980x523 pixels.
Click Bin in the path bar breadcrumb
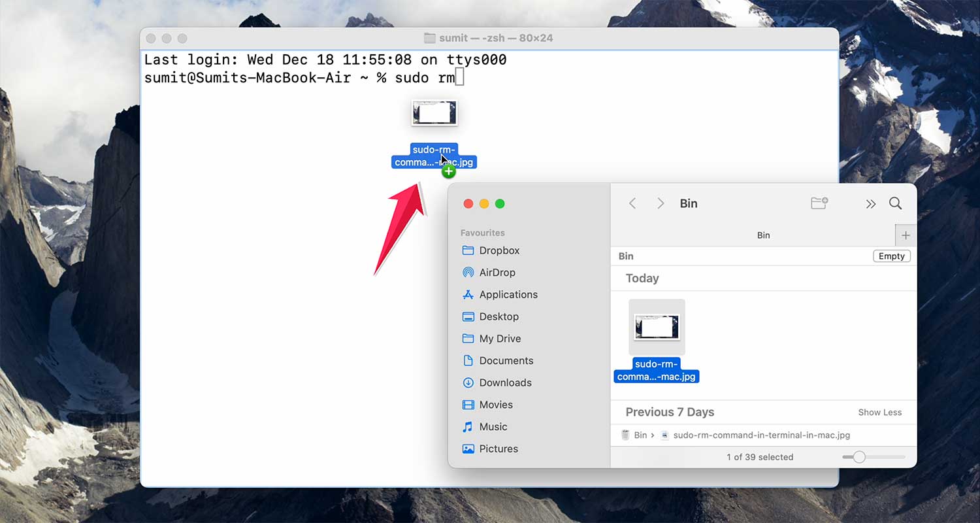coord(640,435)
